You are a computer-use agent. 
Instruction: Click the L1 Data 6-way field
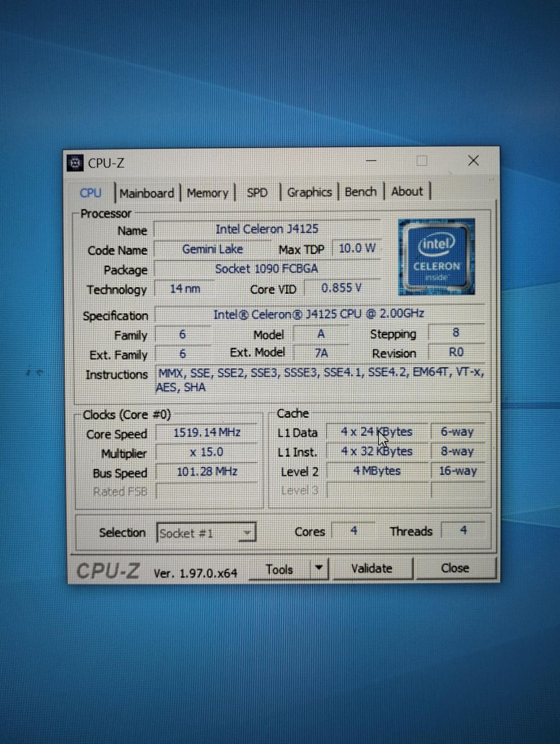[457, 432]
